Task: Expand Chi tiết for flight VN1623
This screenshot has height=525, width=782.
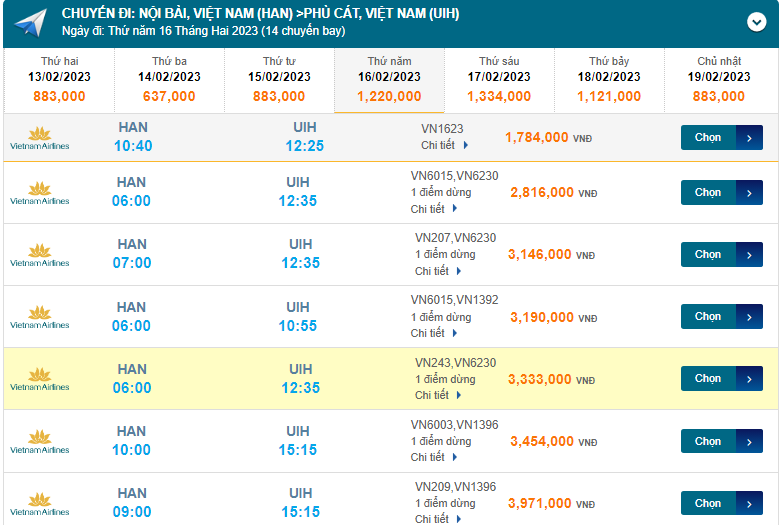Action: click(x=440, y=146)
